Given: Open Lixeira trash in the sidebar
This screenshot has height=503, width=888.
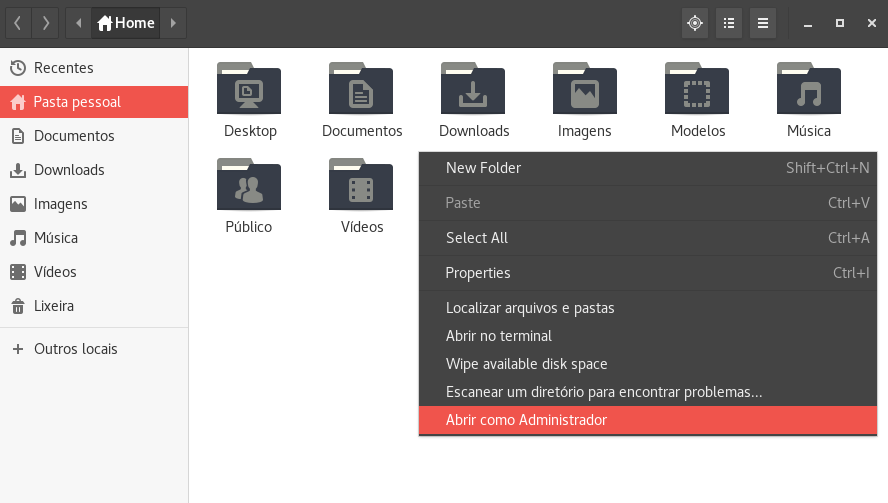Looking at the screenshot, I should point(94,306).
